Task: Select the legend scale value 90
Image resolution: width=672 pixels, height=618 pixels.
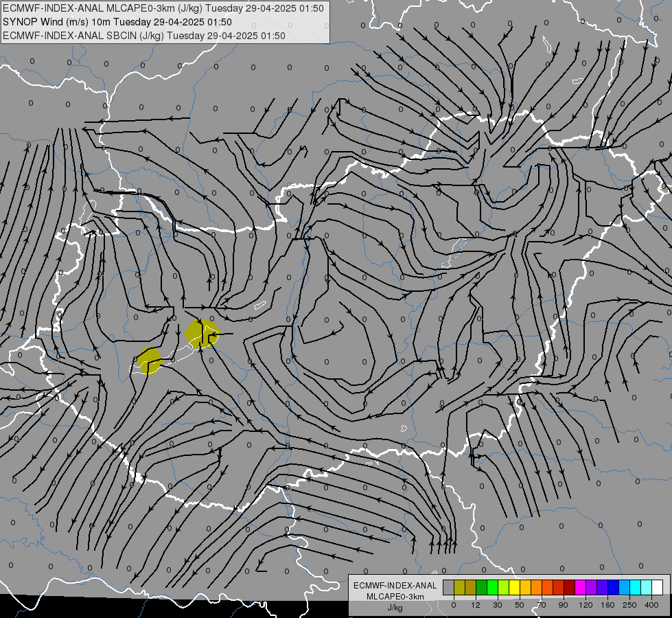Action: [563, 605]
